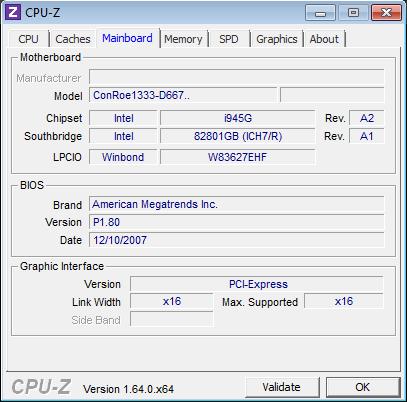
Task: Select BIOS brand American Megatrends Inc.
Action: (237, 204)
